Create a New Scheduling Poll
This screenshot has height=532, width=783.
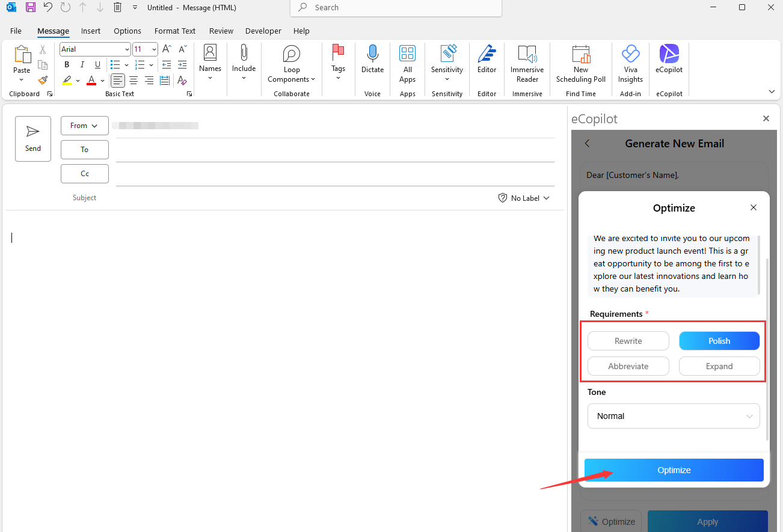pos(580,60)
